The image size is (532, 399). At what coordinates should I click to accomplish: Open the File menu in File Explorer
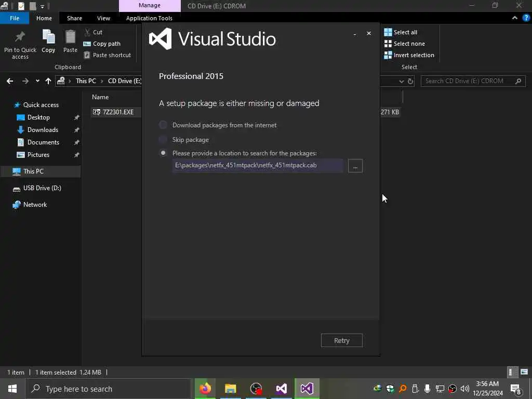pyautogui.click(x=15, y=18)
